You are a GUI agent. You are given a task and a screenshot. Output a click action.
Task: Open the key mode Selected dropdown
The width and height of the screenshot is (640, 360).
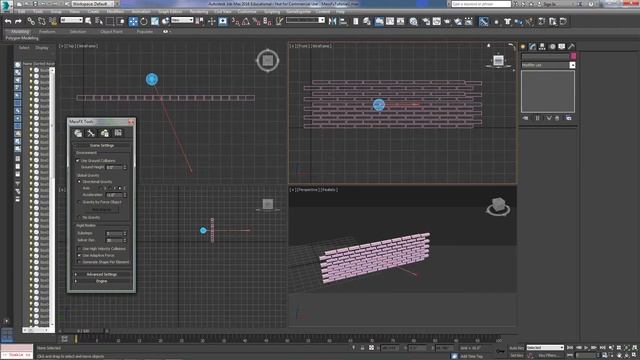(x=545, y=348)
